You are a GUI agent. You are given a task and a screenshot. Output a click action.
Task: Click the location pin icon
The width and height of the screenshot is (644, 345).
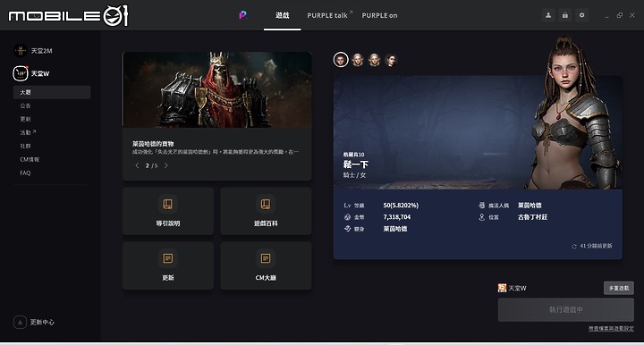[x=482, y=217]
